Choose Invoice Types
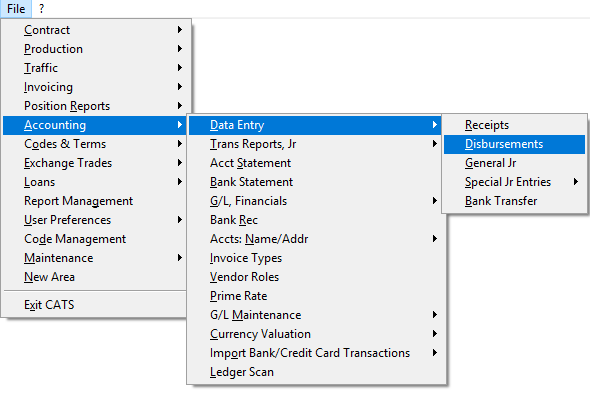Screen dimensions: 590x415 pos(316,258)
